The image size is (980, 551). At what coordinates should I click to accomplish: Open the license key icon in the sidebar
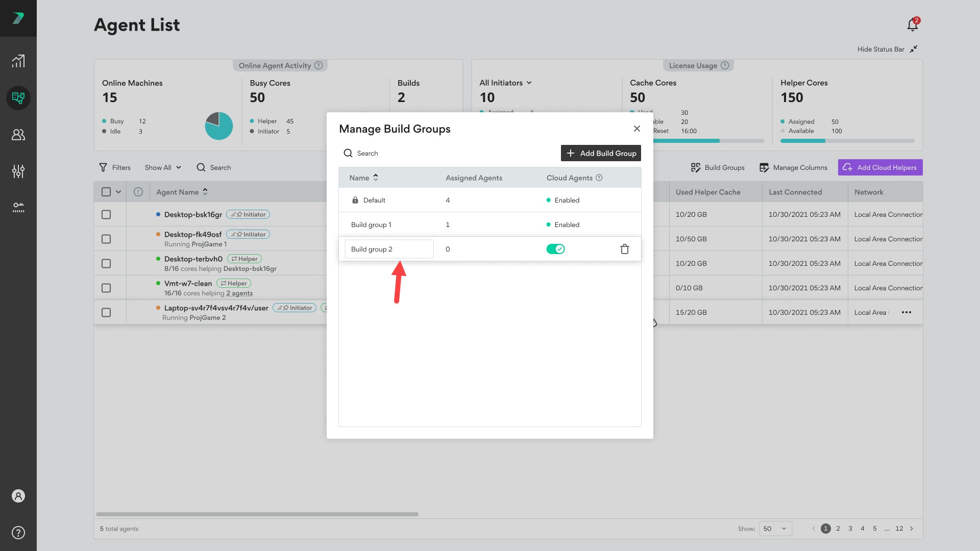click(x=18, y=207)
